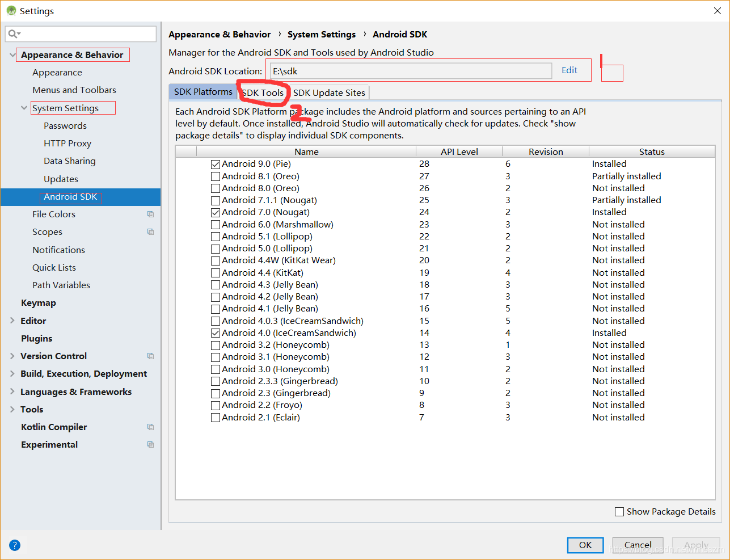Sort table by Revision column header

546,151
